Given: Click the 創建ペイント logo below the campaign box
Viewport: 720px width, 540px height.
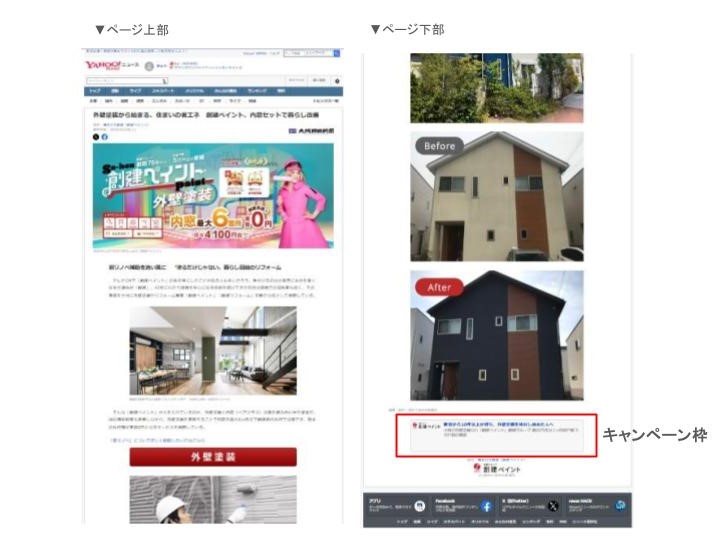Looking at the screenshot, I should (x=497, y=468).
